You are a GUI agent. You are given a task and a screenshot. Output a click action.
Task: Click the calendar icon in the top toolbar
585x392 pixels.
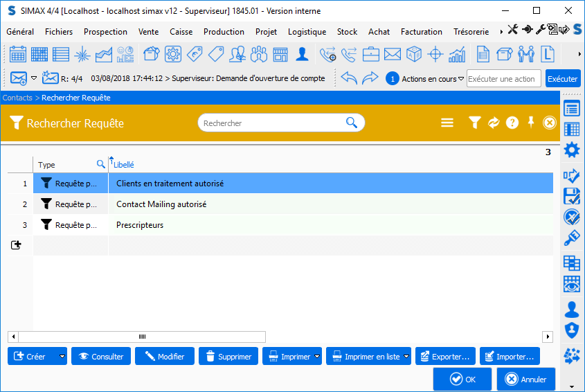[x=18, y=54]
